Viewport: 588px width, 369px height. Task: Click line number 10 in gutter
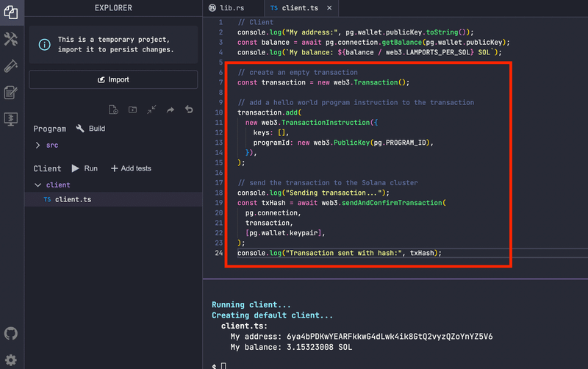218,112
